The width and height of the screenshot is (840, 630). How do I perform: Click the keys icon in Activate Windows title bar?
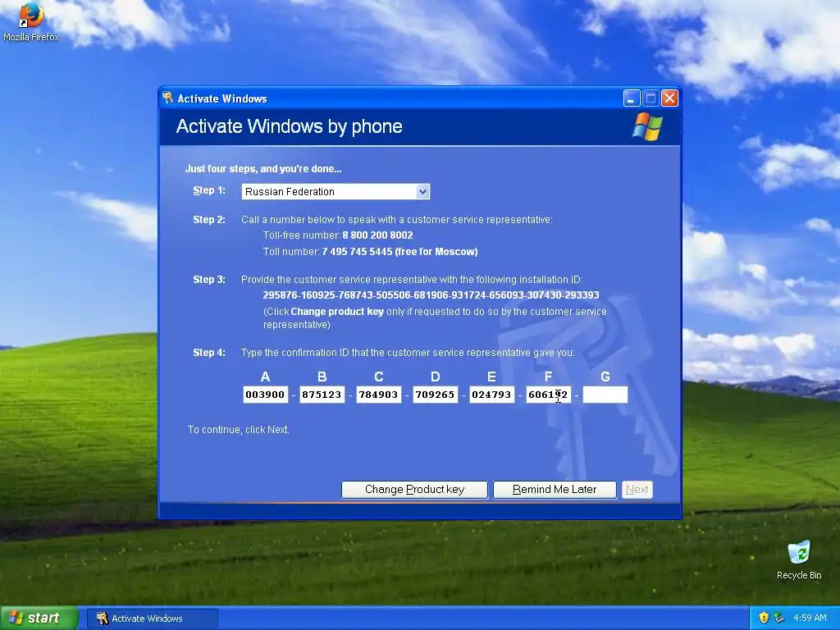point(167,98)
